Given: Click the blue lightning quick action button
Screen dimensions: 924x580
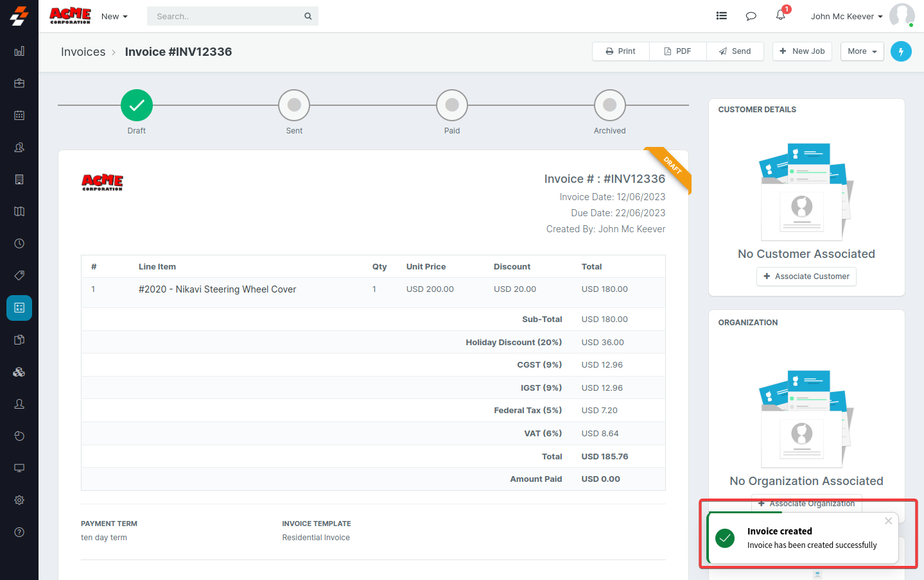Looking at the screenshot, I should tap(901, 51).
